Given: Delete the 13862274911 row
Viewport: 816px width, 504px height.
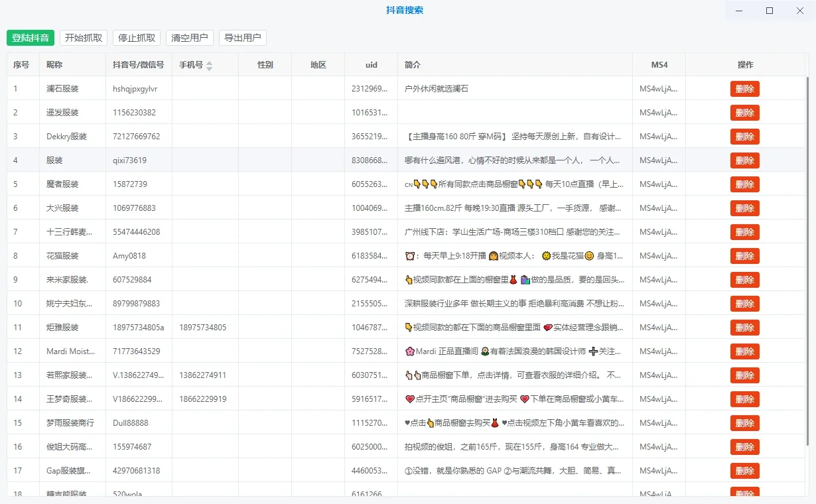Looking at the screenshot, I should 745,375.
